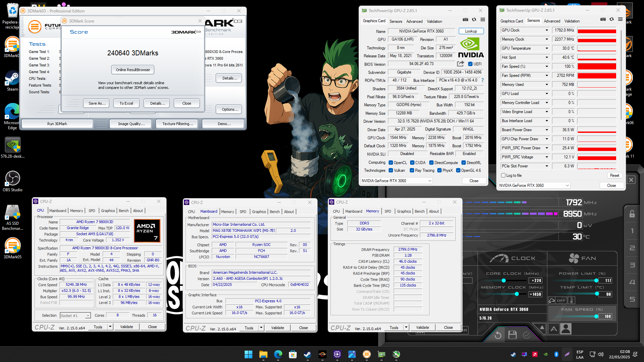This screenshot has width=644, height=362.
Task: Open the GPU selector dropdown in GPU-Z Graphics Card window
Action: (x=397, y=181)
